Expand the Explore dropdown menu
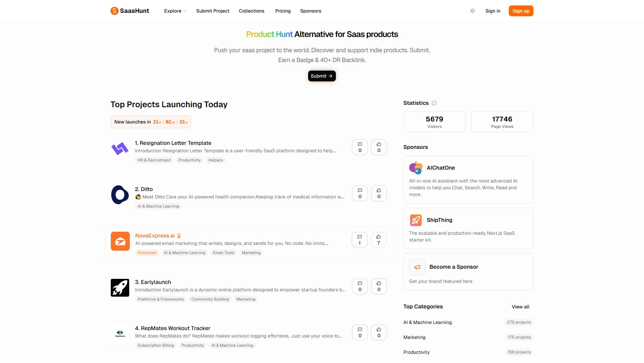This screenshot has width=644, height=363. (x=175, y=11)
